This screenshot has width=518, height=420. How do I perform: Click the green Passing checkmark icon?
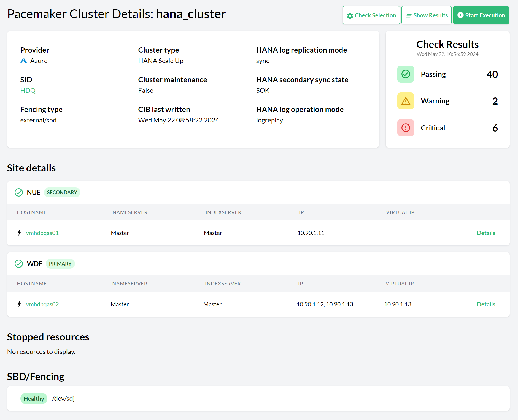point(406,74)
